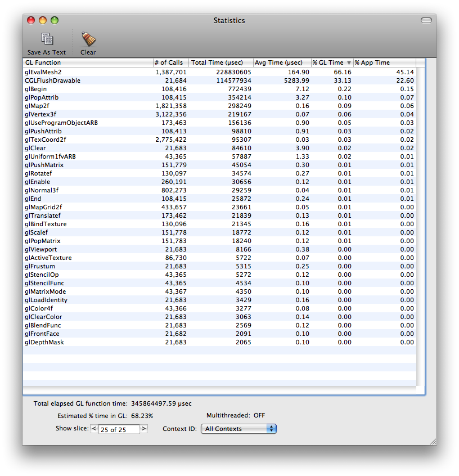The image size is (459, 476).
Task: Click the call count 1,387,701
Action: click(171, 72)
